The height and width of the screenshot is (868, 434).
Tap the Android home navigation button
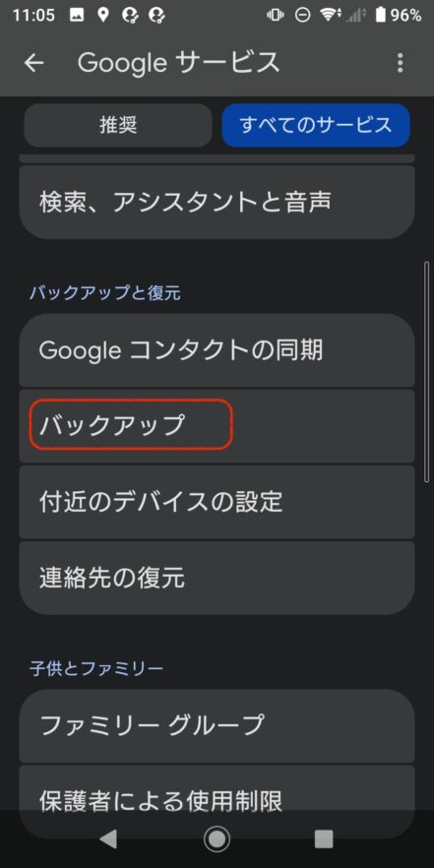tap(217, 839)
